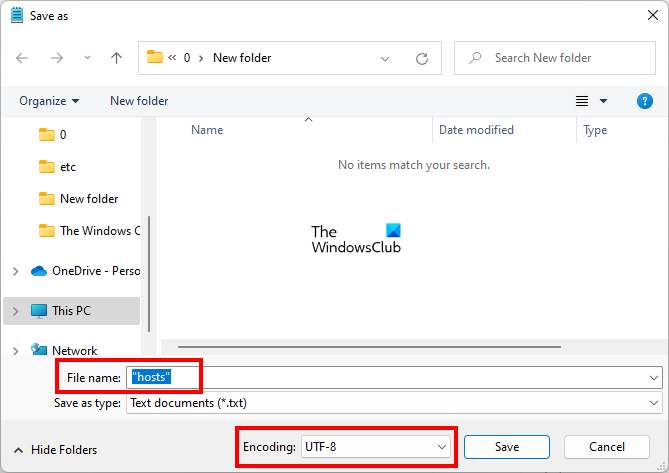The width and height of the screenshot is (669, 473).
Task: Open the Help question mark icon
Action: (645, 101)
